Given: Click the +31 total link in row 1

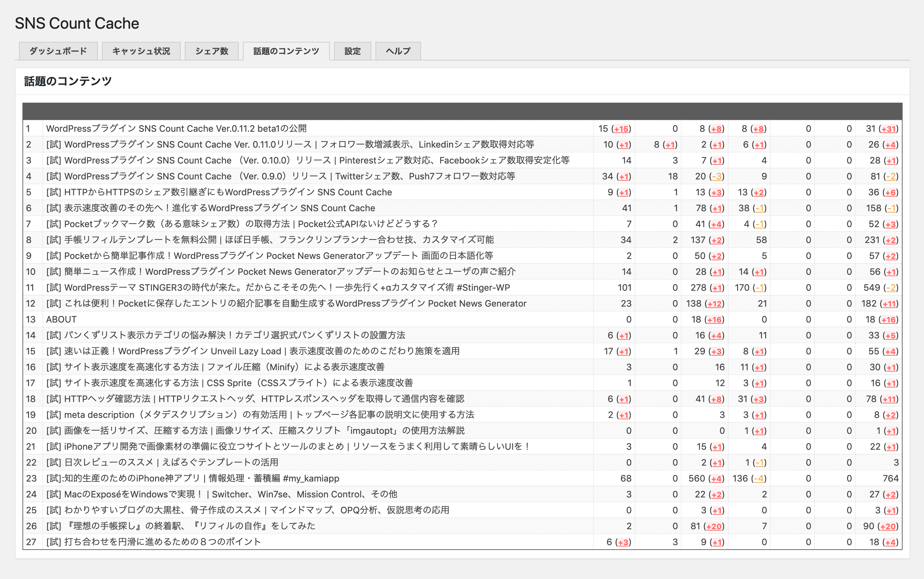Looking at the screenshot, I should 888,129.
